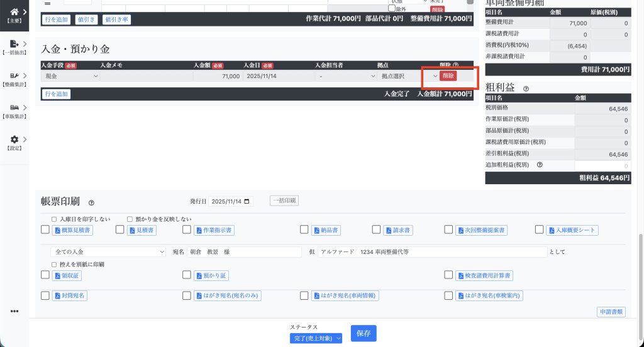Click the red 削除 button in payment row
Image resolution: width=644 pixels, height=347 pixels.
coord(448,75)
